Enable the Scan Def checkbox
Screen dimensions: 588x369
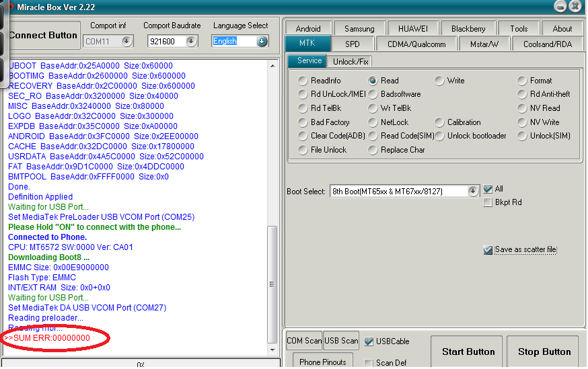[x=369, y=363]
